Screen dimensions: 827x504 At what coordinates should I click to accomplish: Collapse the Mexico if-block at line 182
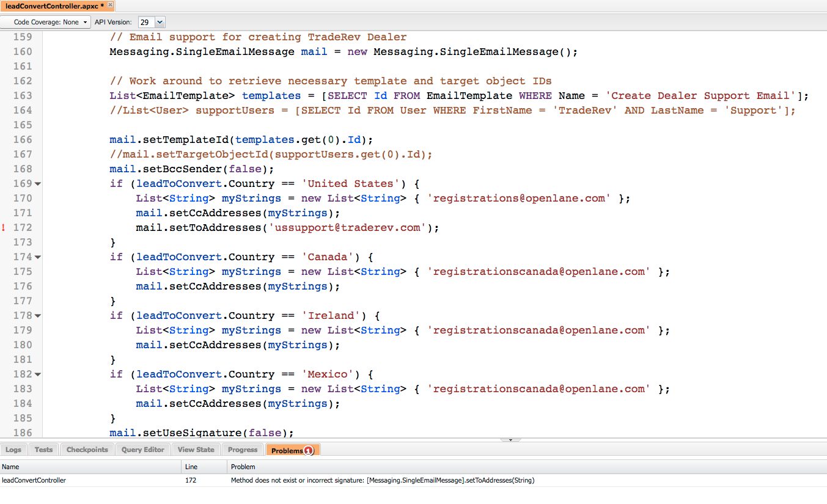pyautogui.click(x=38, y=374)
